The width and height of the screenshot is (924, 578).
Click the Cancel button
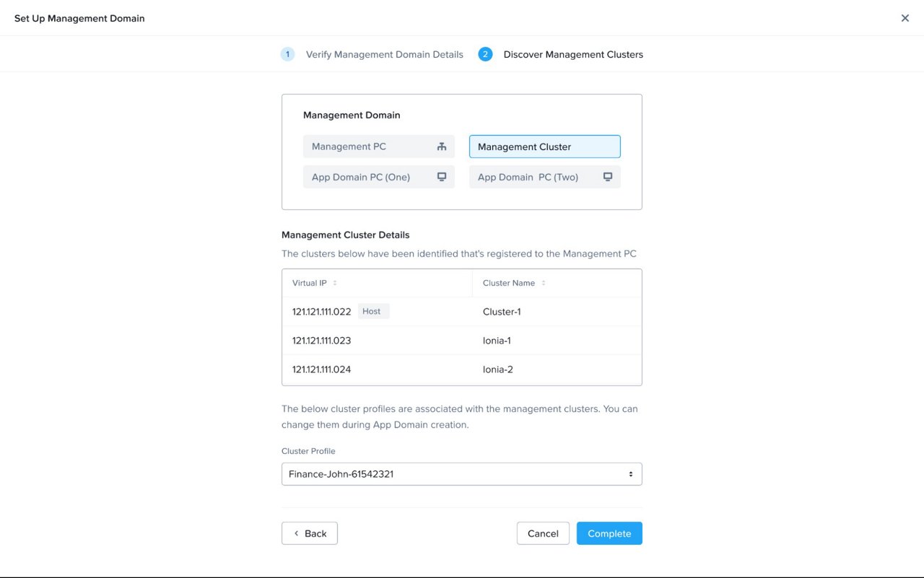click(543, 533)
